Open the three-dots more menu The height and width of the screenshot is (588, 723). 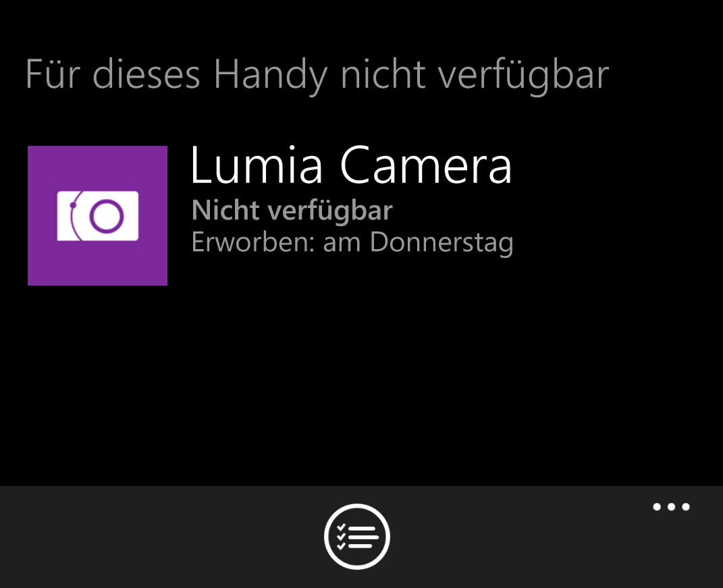(x=671, y=507)
